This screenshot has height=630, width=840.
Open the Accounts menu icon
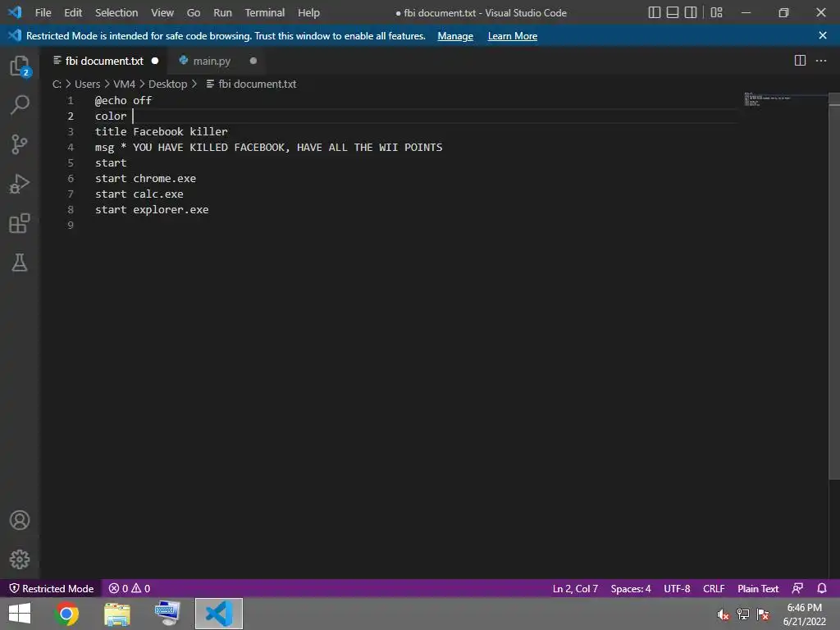click(20, 520)
